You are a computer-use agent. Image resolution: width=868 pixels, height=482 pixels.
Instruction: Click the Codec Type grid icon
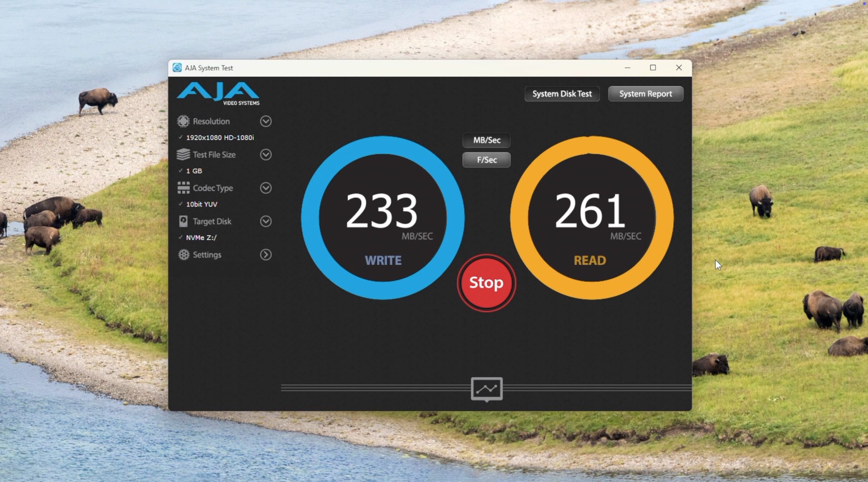[x=183, y=188]
